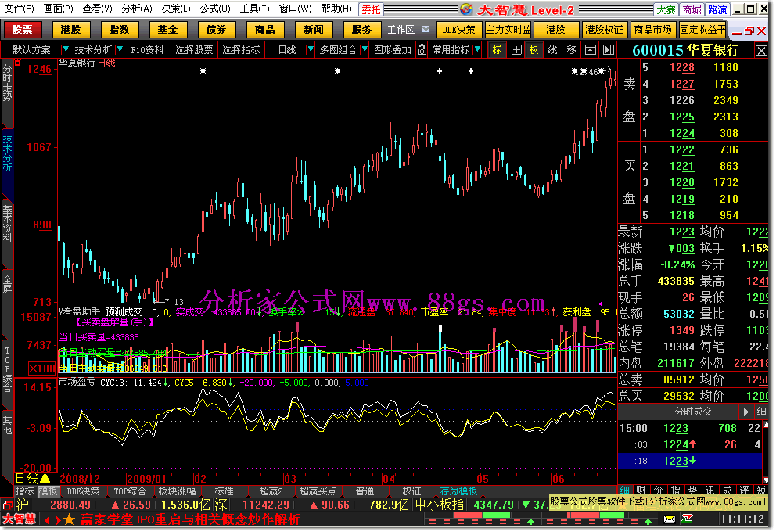Click the 委托 trade button

372,9
